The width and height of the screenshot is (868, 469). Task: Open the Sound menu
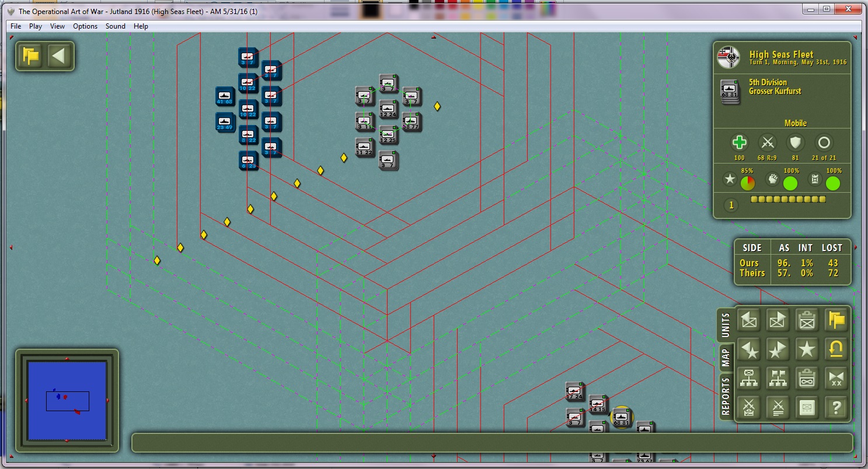point(116,26)
